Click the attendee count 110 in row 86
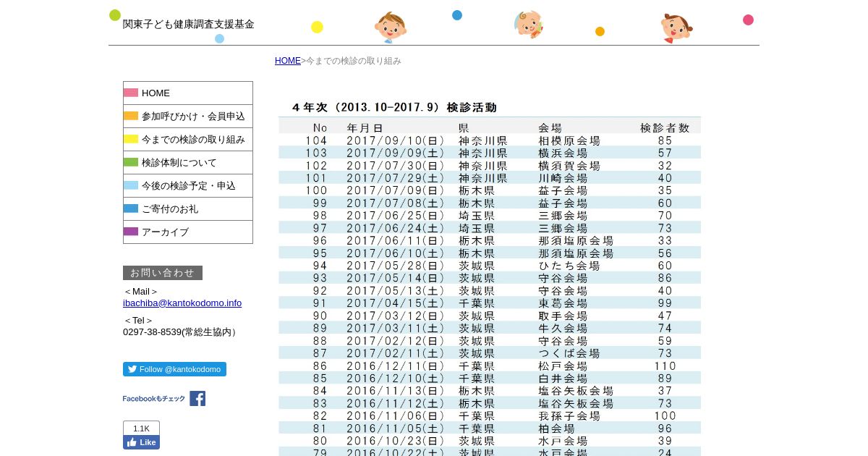 tap(665, 366)
